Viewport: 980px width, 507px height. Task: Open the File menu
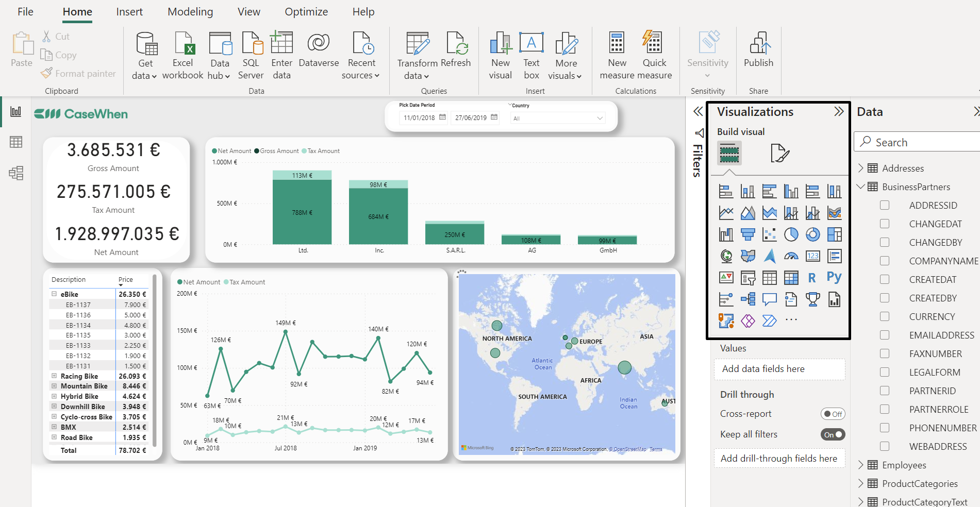(x=25, y=11)
